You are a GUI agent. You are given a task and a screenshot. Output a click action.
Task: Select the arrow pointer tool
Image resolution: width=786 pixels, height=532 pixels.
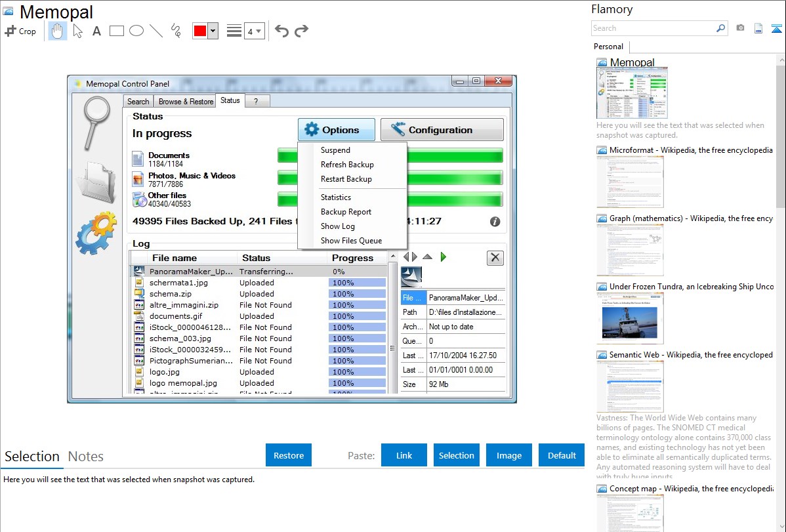coord(77,31)
